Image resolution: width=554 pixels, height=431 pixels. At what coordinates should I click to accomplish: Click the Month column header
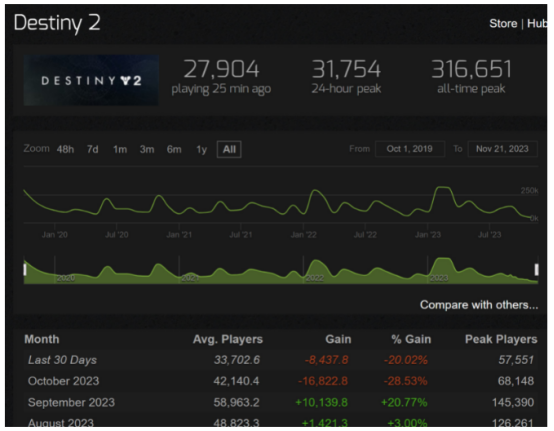coord(42,339)
